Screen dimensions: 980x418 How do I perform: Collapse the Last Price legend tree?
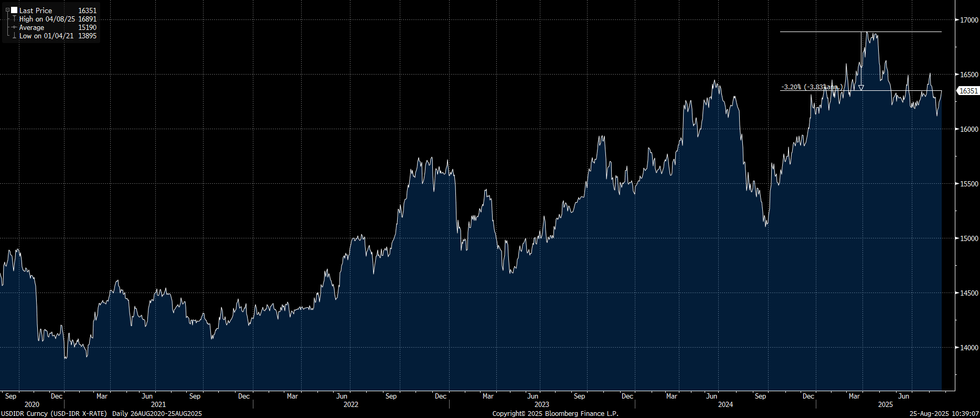pyautogui.click(x=7, y=10)
